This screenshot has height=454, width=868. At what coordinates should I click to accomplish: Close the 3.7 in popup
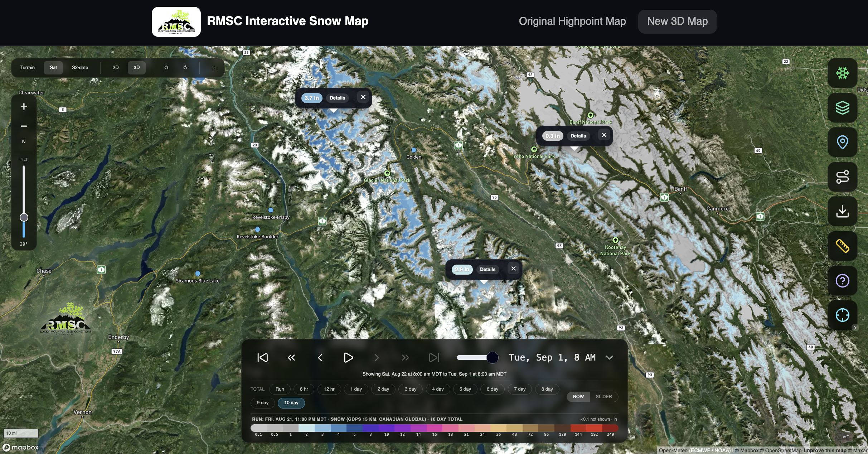point(363,97)
